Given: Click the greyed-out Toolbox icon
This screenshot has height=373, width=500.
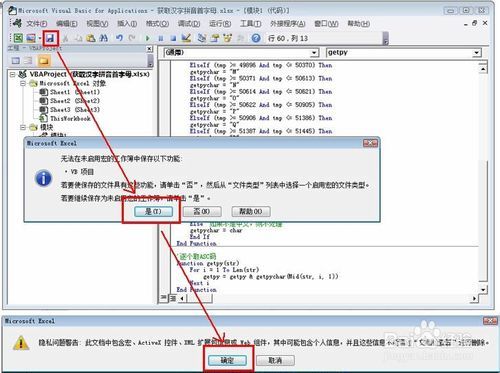Looking at the screenshot, I should (241, 38).
